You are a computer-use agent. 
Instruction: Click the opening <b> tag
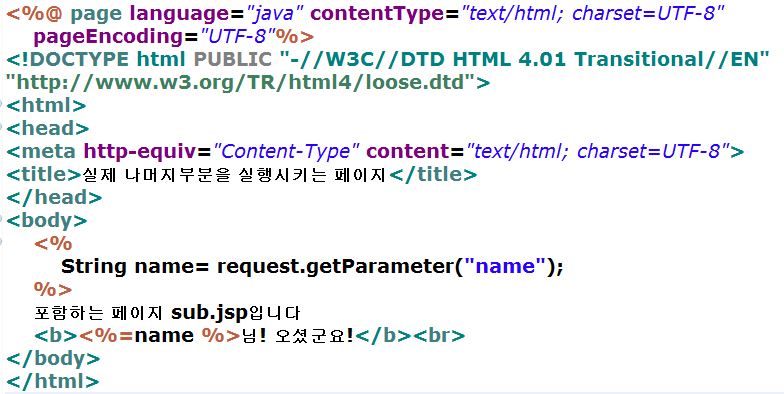click(56, 336)
